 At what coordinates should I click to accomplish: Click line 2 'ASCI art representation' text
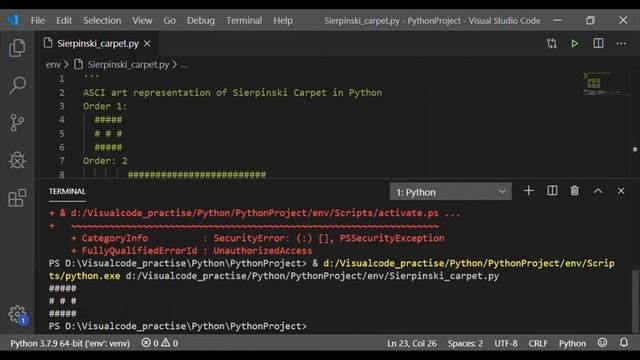(x=233, y=93)
